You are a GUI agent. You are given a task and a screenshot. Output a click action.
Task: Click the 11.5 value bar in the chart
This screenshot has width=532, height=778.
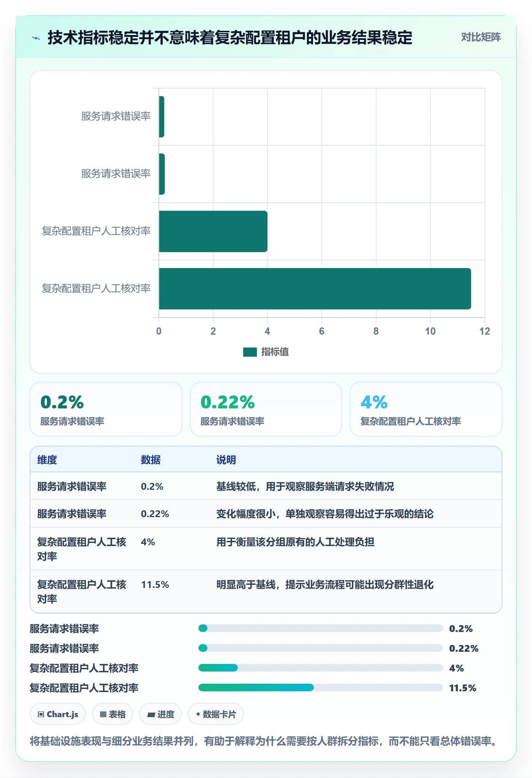tap(315, 289)
